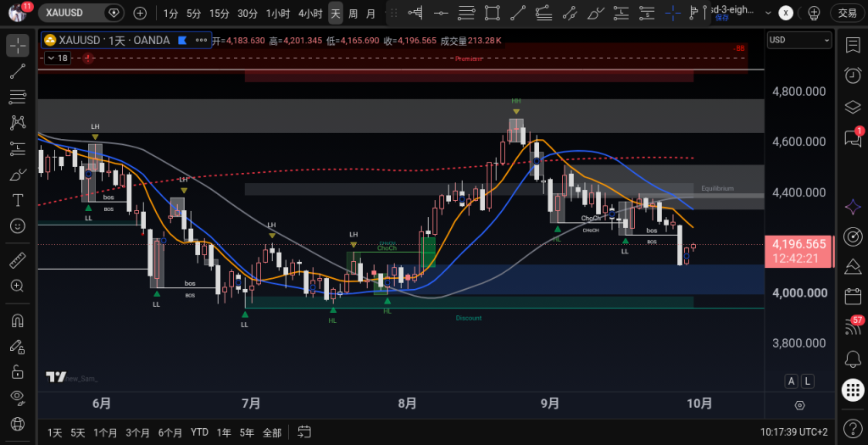Open the notifications bell icon
The image size is (868, 445).
(853, 359)
